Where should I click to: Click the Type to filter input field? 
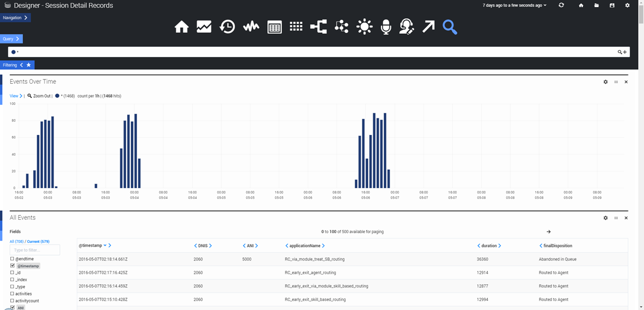coord(33,250)
